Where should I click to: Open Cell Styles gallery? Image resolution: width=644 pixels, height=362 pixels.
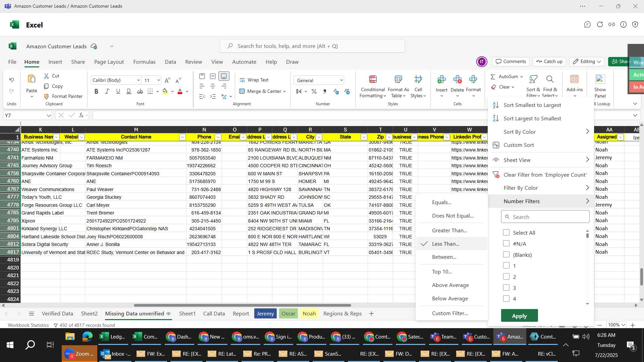click(x=418, y=87)
